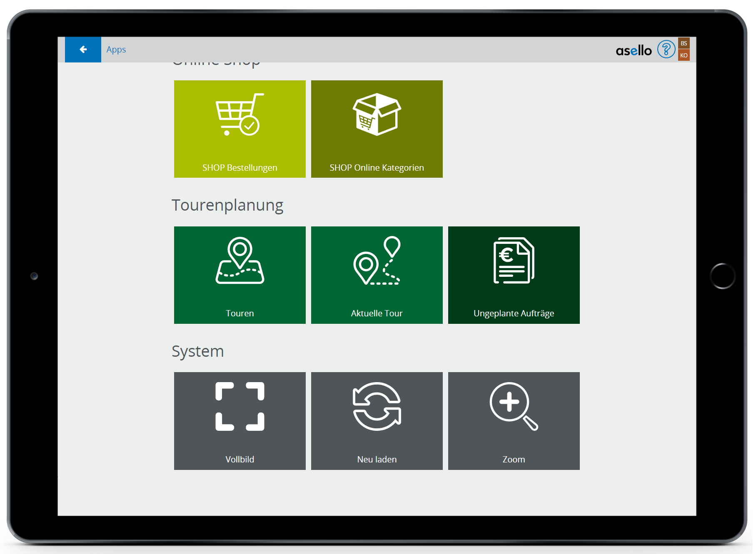The image size is (756, 554).
Task: Click the Neu laden tile label
Action: [377, 460]
